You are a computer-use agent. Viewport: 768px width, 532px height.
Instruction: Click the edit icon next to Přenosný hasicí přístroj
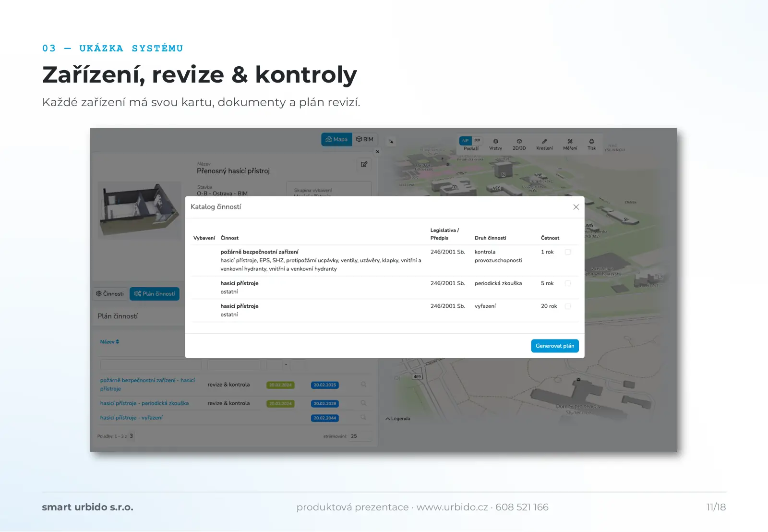364,164
